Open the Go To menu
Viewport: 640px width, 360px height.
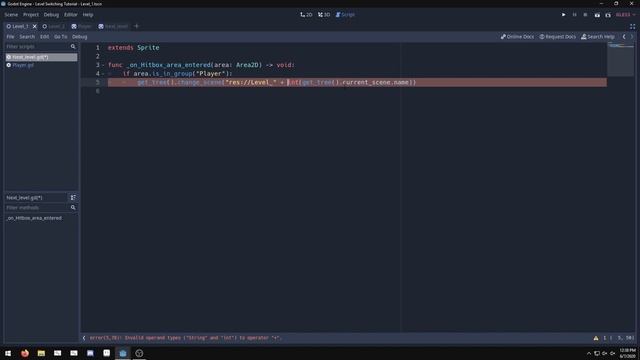coord(60,37)
